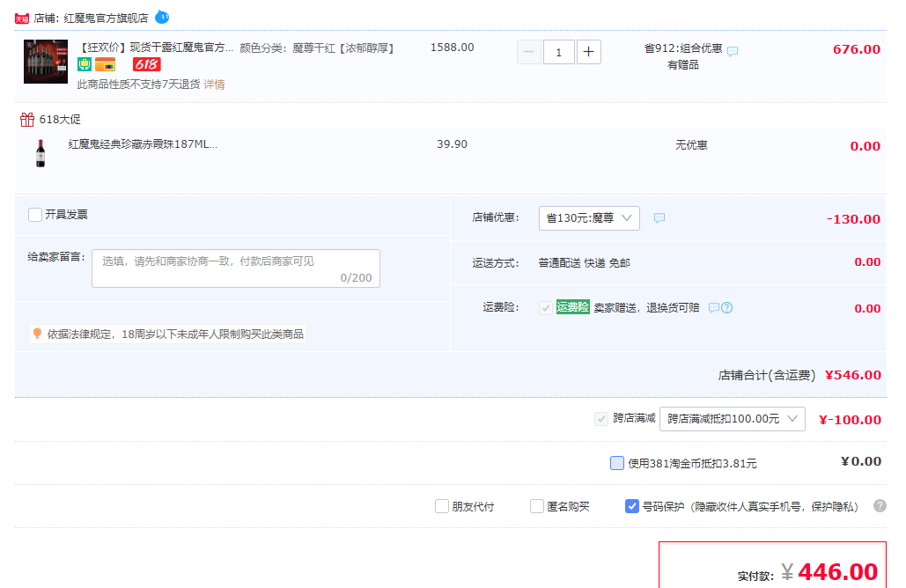
Task: Enable the 匿名购买 checkbox
Action: tap(537, 506)
